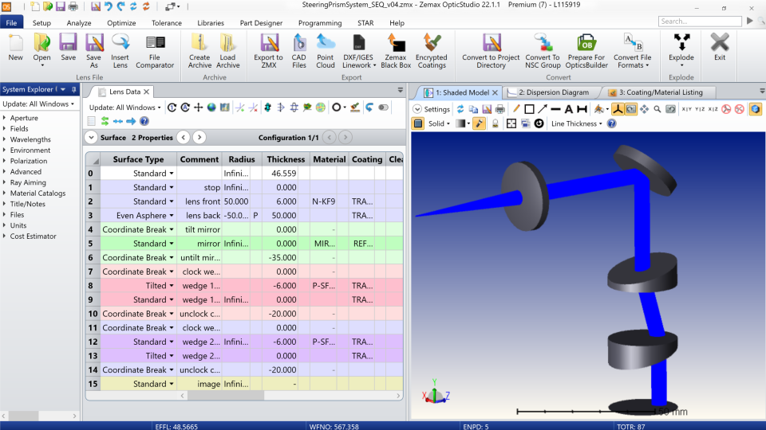Open surface type dropdown for row 3 Even Asphere
Viewport: 766px width, 430px height.
click(x=171, y=215)
